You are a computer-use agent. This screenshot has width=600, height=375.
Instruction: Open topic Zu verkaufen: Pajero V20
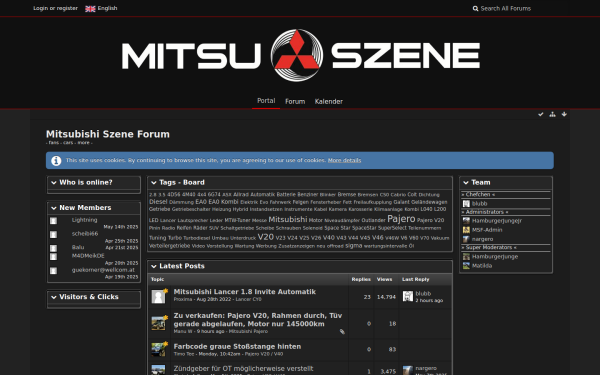click(x=258, y=320)
